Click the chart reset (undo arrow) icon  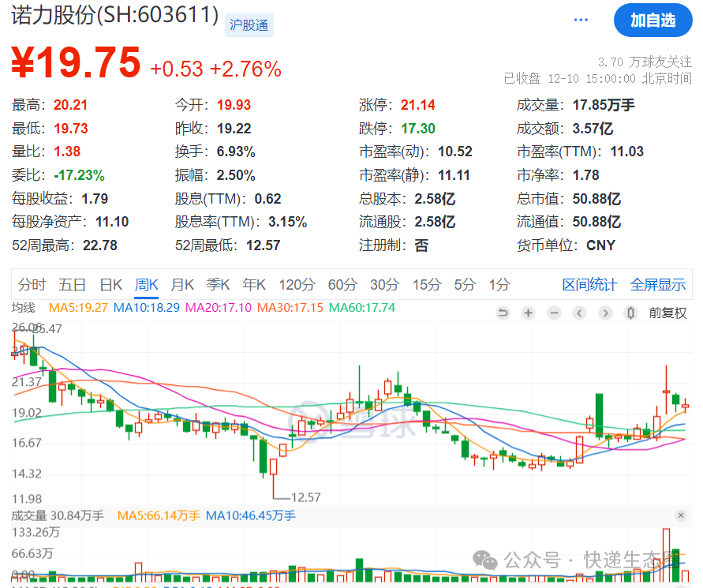503,313
